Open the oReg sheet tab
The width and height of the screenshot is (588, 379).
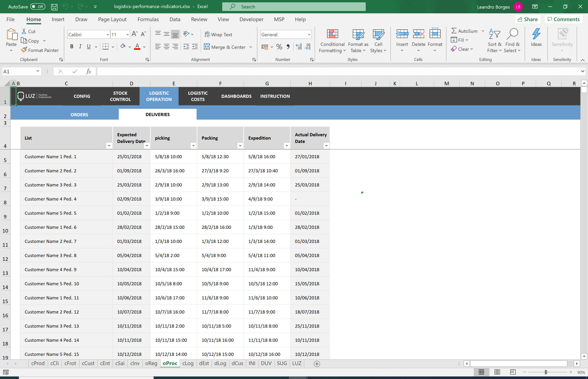click(151, 363)
